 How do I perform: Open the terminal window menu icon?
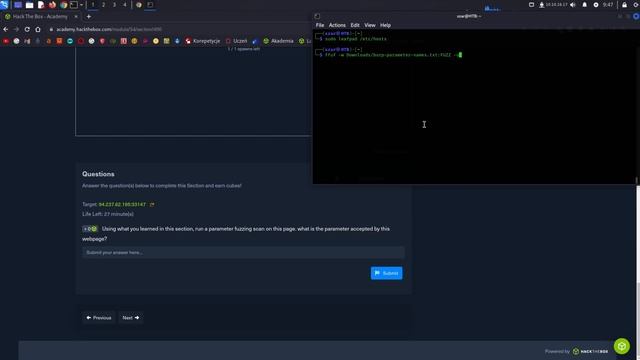[x=317, y=16]
